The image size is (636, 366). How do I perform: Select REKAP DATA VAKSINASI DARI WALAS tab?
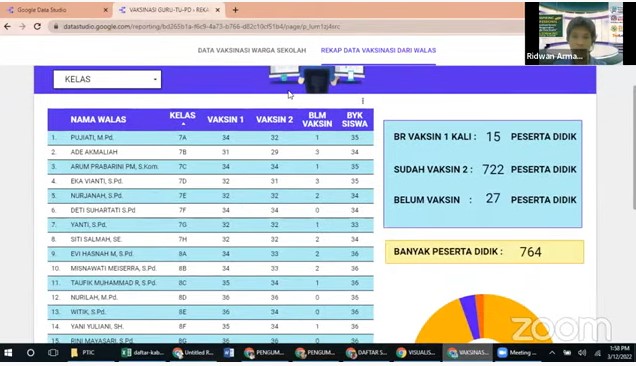[x=378, y=50]
